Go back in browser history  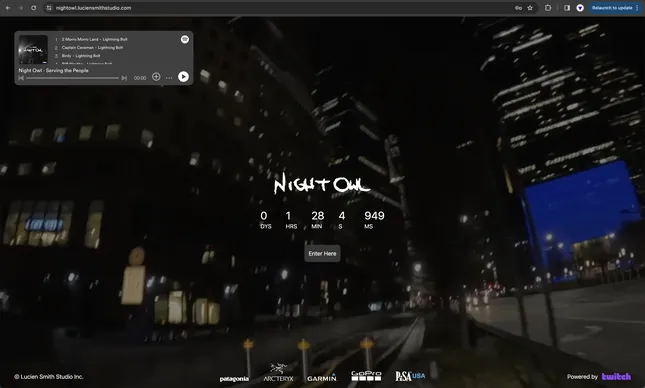(8, 8)
